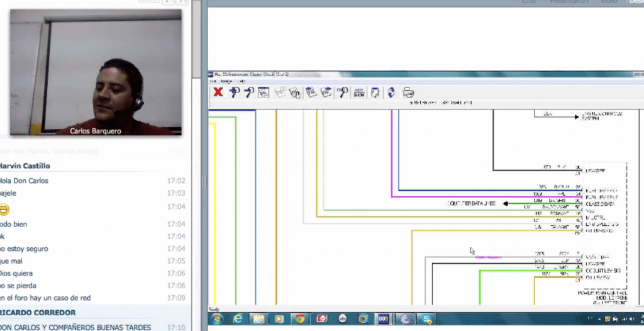Screen dimensions: 644x331
Task: Click the Harvin Castillo chat name header
Action: click(x=25, y=166)
